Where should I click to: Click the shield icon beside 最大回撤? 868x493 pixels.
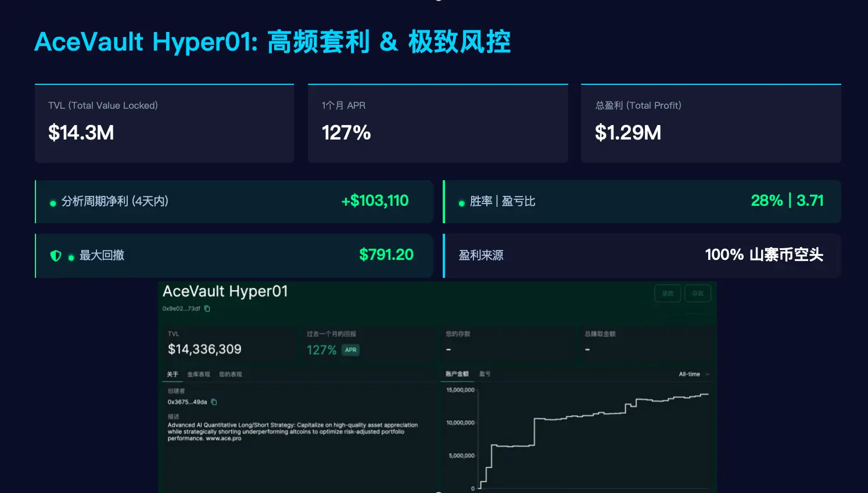tap(56, 256)
